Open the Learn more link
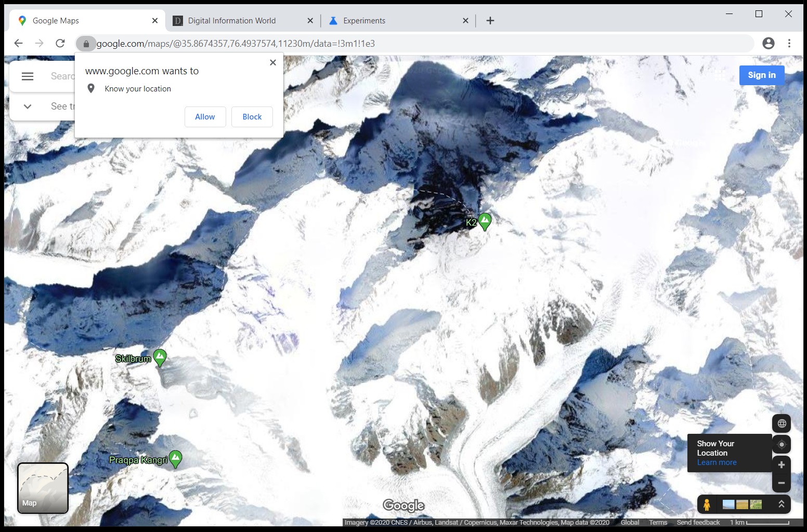The image size is (807, 532). tap(717, 462)
